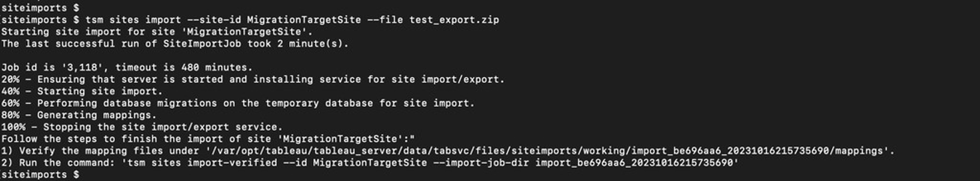Image resolution: width=980 pixels, height=181 pixels.
Task: Click the Job id '3,118' text
Action: click(x=55, y=67)
